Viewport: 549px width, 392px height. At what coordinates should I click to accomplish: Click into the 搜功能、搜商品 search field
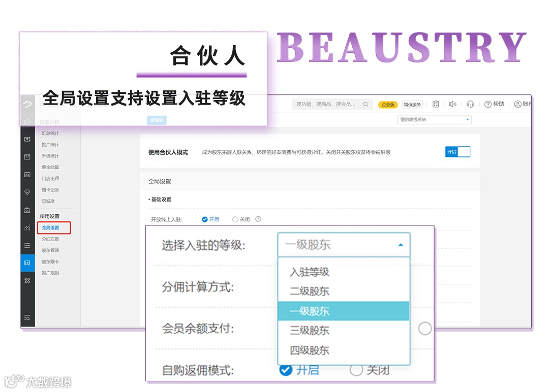[331, 104]
